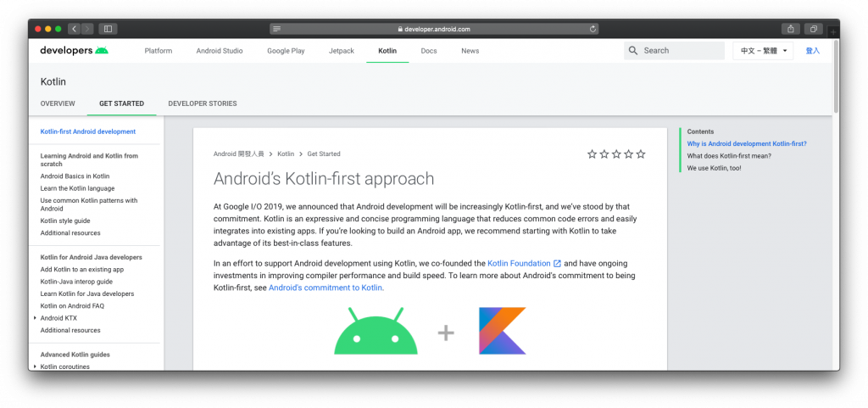Select the Kotlin nav tab

[387, 50]
